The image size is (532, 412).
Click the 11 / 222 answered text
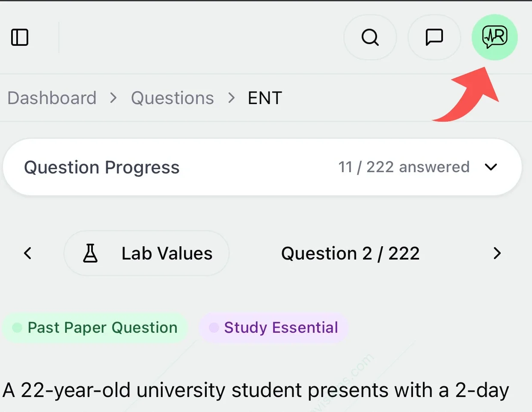pyautogui.click(x=404, y=167)
